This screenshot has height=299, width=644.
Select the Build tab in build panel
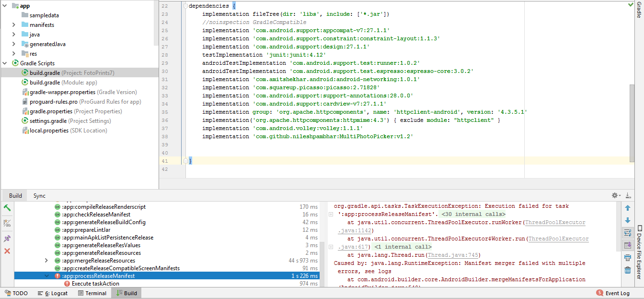point(15,196)
